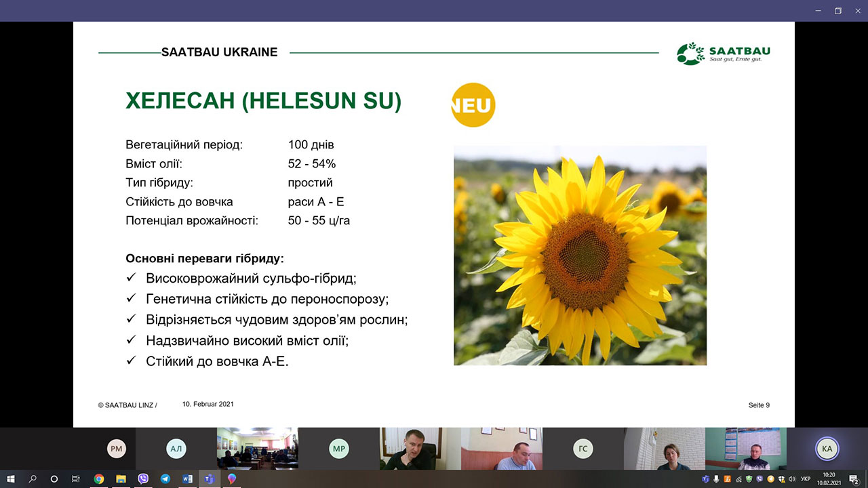Open the Teams icon in system tray
The image size is (868, 488).
tap(705, 479)
